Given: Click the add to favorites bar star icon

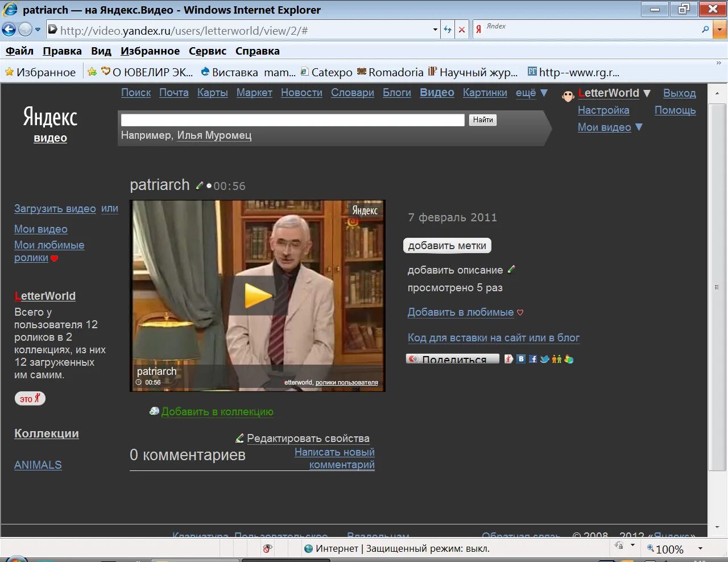Looking at the screenshot, I should pyautogui.click(x=92, y=72).
